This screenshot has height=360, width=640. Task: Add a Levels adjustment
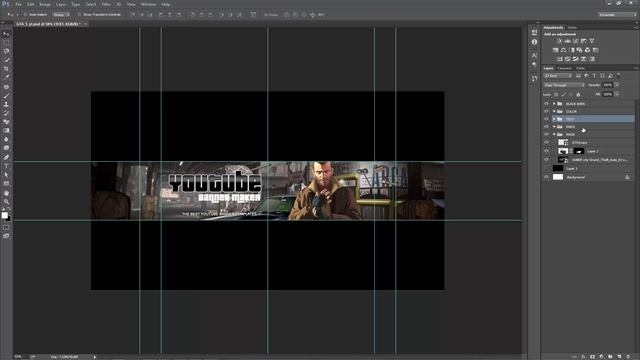(567, 41)
